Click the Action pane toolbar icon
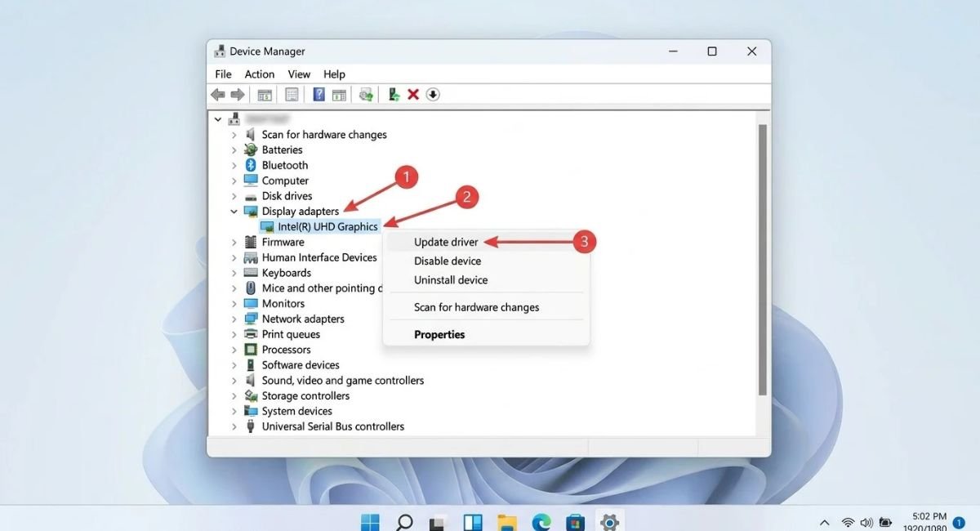The width and height of the screenshot is (980, 531). point(339,95)
